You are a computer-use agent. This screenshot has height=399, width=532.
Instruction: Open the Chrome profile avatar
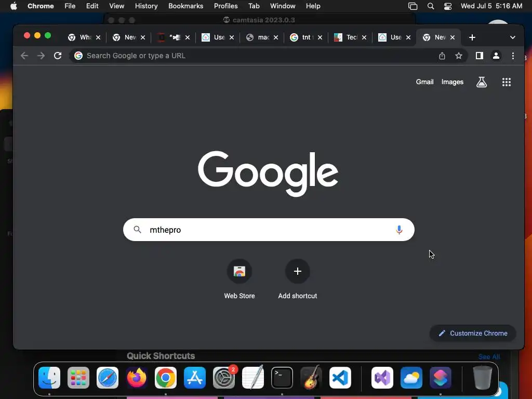pos(496,56)
